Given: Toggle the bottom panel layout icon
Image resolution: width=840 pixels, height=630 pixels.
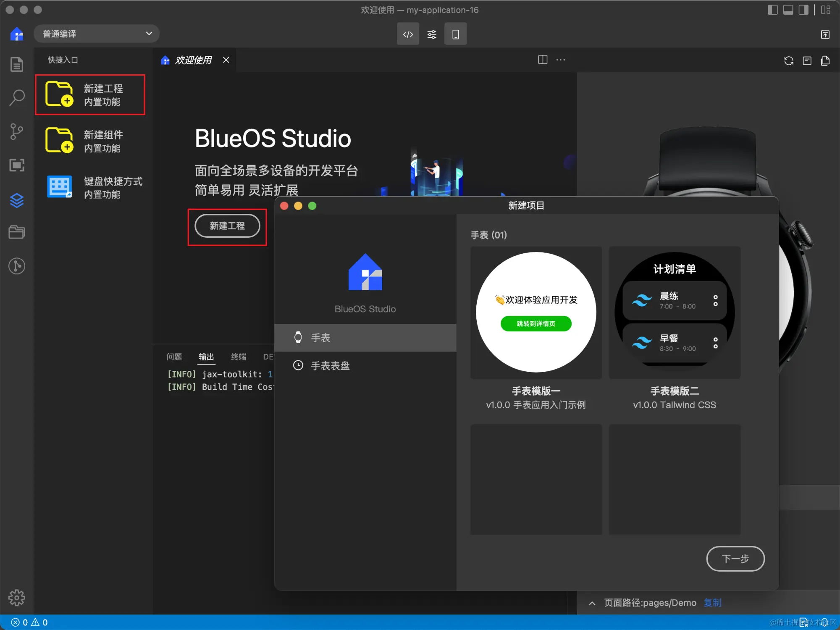Looking at the screenshot, I should pos(788,10).
